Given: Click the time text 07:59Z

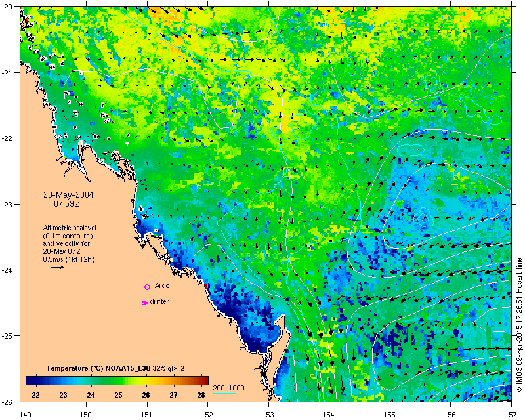Looking at the screenshot, I should point(67,203).
